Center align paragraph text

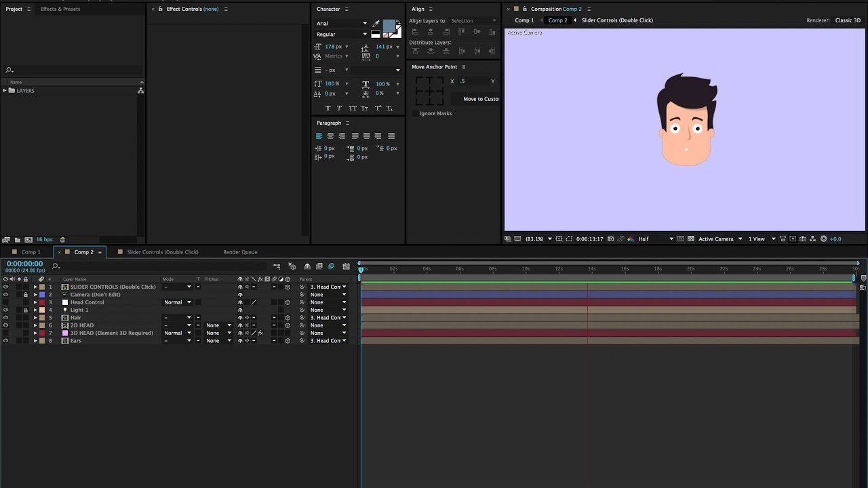pos(330,136)
